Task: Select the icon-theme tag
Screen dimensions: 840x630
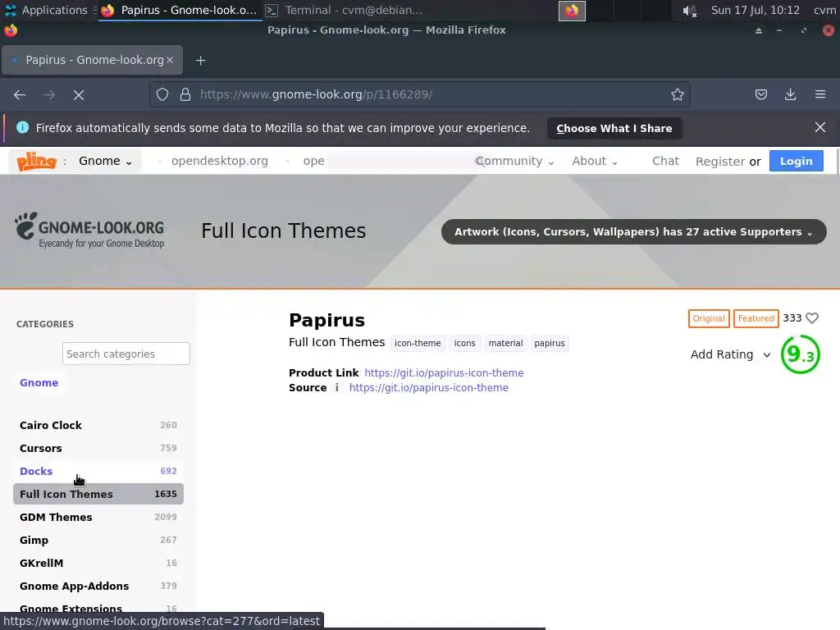Action: [418, 344]
